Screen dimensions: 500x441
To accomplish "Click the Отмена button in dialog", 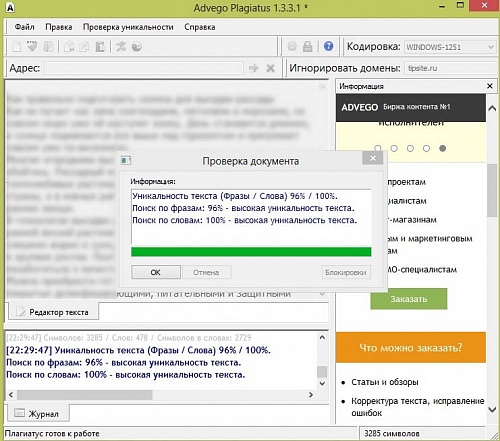I will click(206, 272).
